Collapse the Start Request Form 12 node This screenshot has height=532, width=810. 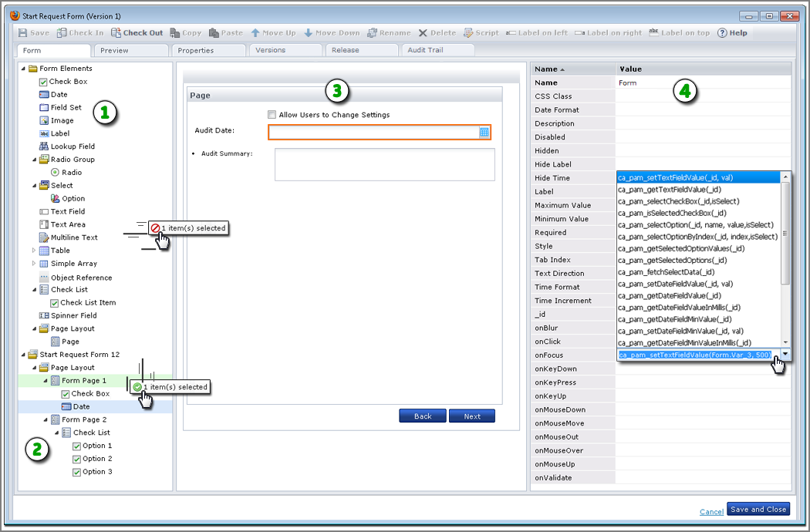(24, 354)
